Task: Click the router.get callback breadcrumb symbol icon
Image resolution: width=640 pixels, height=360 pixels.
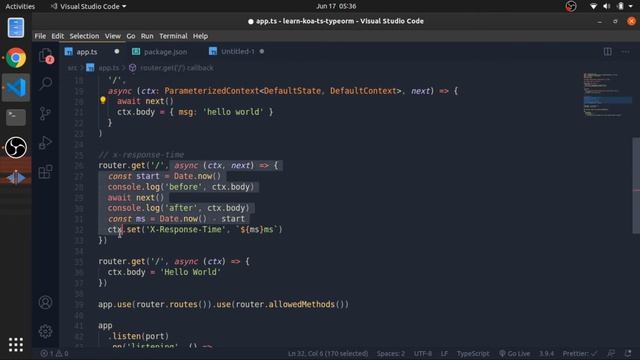Action: pyautogui.click(x=133, y=68)
